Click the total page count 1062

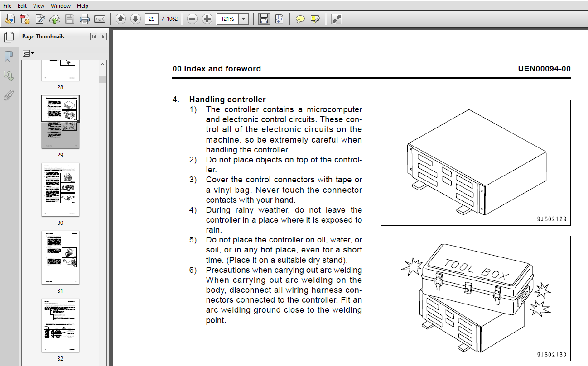pyautogui.click(x=172, y=19)
